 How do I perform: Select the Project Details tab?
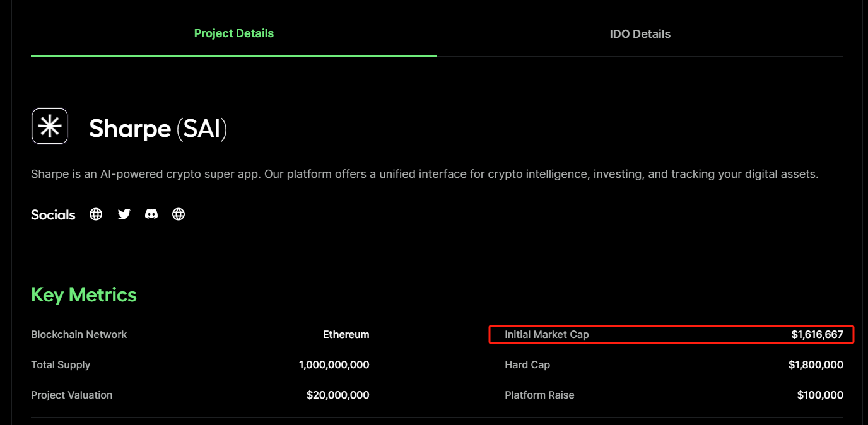(234, 33)
